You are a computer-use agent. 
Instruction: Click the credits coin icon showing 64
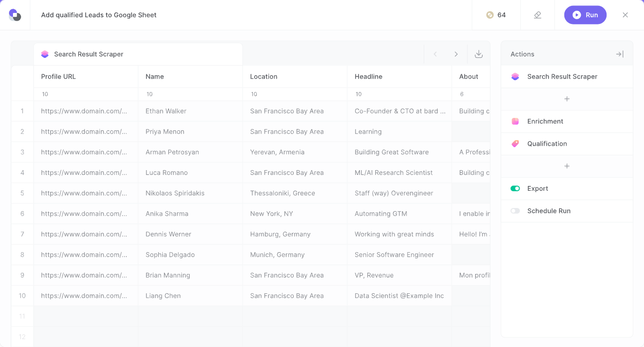(489, 15)
